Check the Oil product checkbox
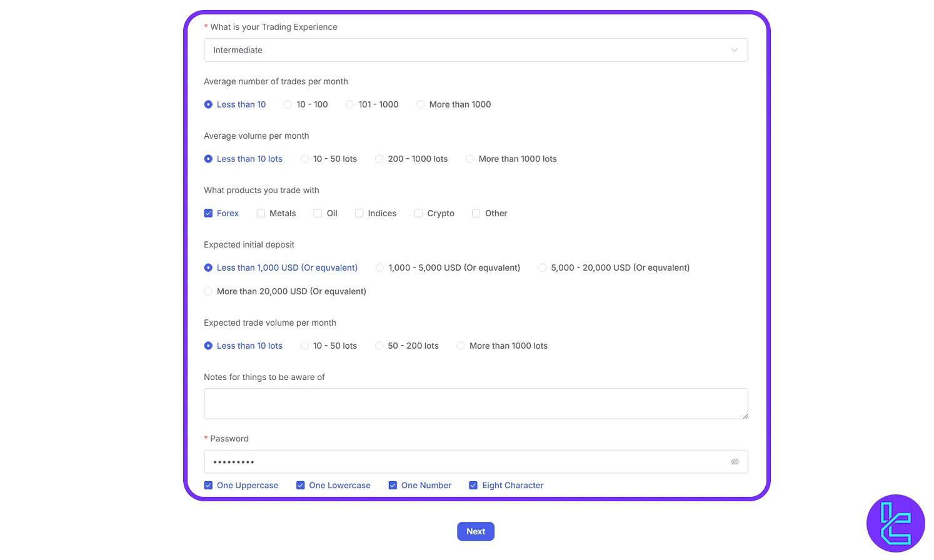 click(318, 213)
